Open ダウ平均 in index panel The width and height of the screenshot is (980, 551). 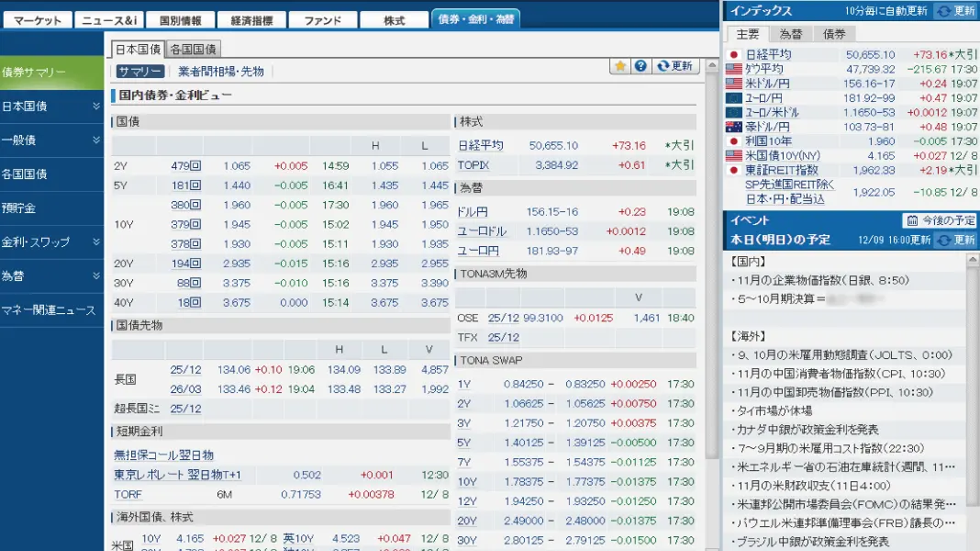click(x=763, y=69)
